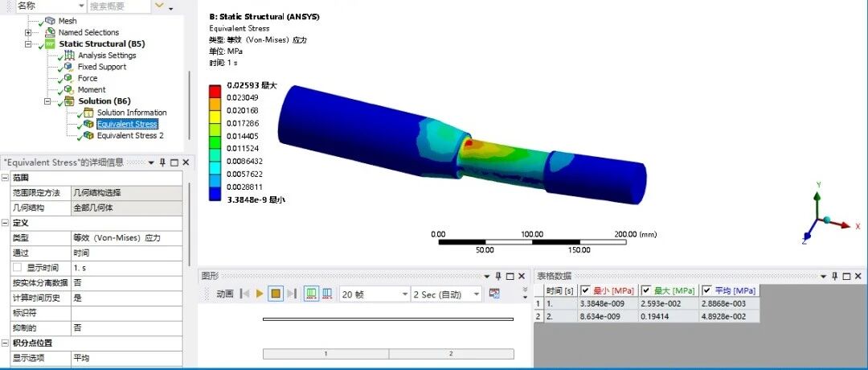Pin the Graph (图形) panel
Screen dimensions: 868x370
tap(498, 276)
